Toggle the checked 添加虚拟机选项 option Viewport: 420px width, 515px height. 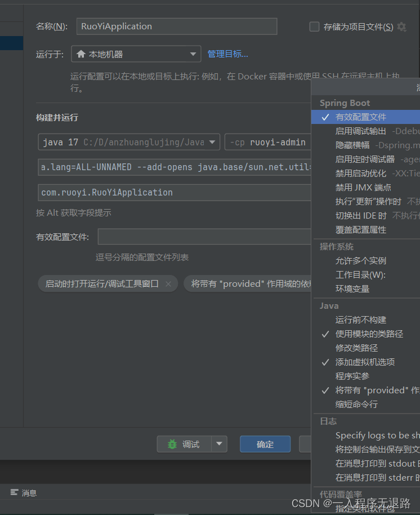[365, 362]
